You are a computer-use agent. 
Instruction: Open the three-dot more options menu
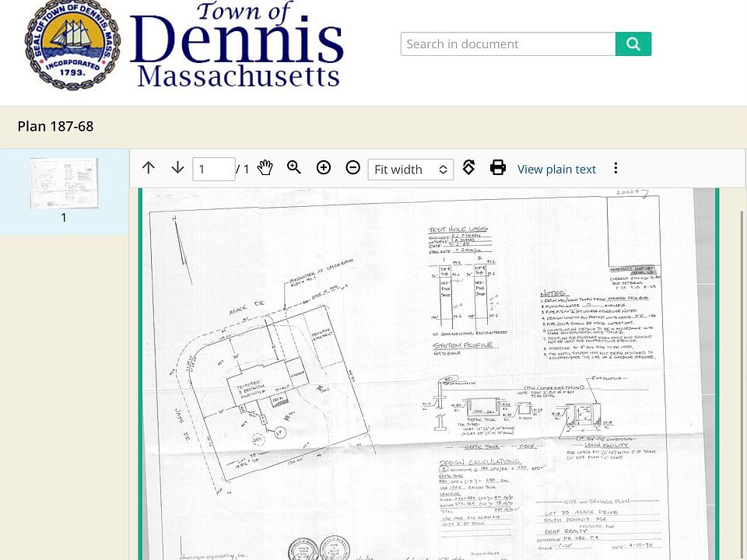click(x=615, y=168)
